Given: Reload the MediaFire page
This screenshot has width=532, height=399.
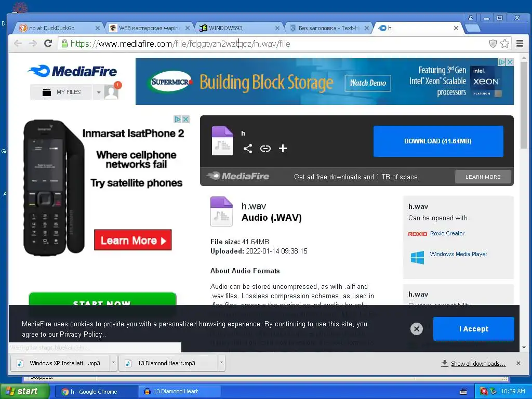Looking at the screenshot, I should click(48, 44).
